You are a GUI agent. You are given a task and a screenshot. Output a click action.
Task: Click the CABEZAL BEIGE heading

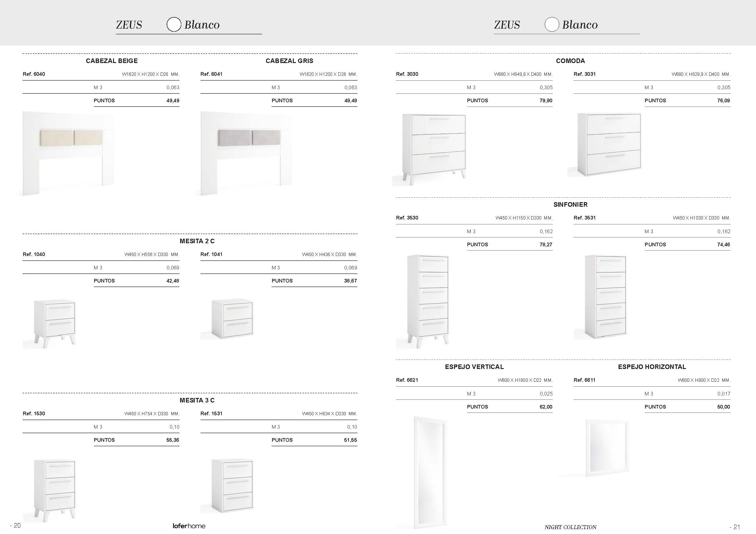pos(112,61)
